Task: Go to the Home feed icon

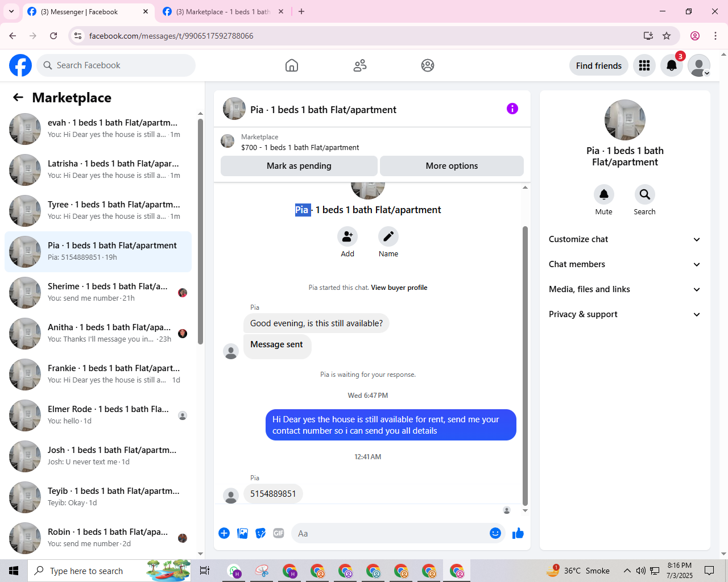Action: pos(292,65)
